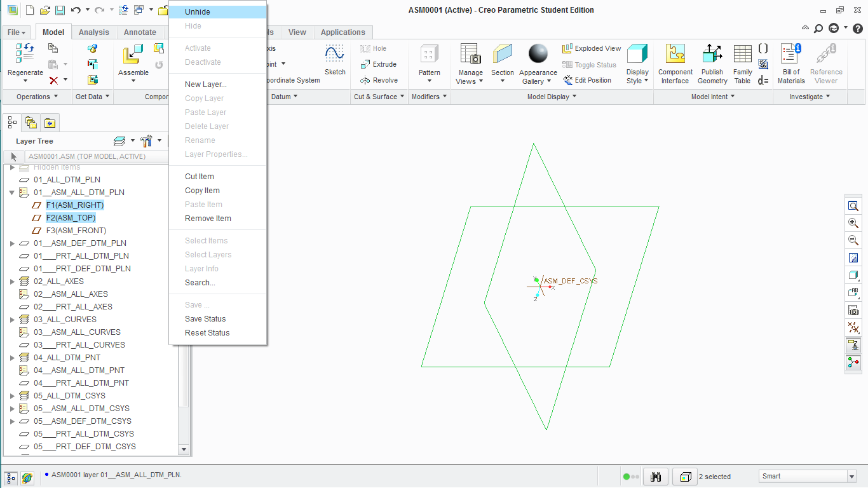Collapse the 01__ASM_ALL_DTM_PLN layer
The width and height of the screenshot is (868, 488).
tap(12, 193)
